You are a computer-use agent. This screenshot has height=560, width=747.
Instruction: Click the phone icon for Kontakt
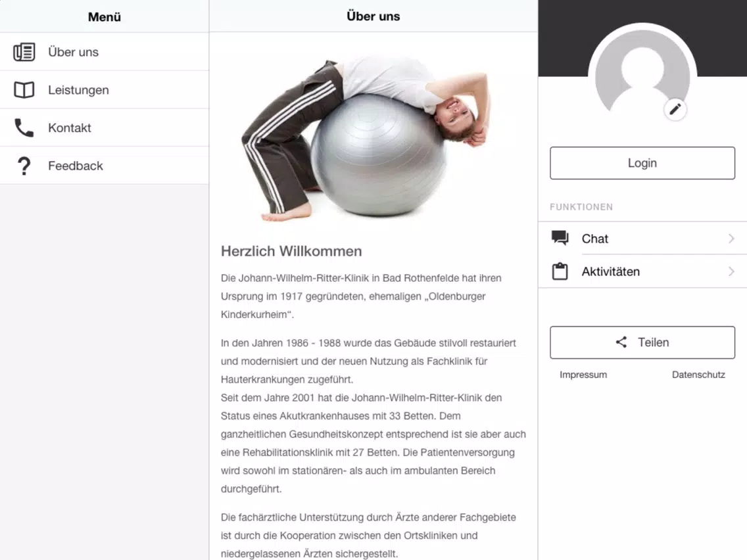click(x=24, y=128)
